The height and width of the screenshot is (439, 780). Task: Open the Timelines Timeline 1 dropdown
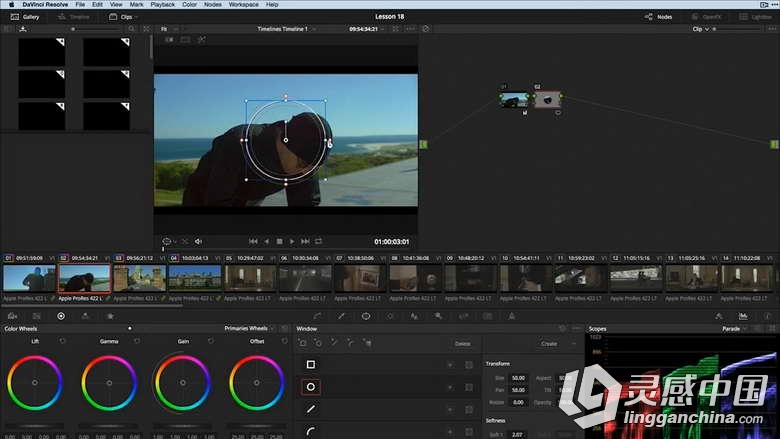[x=286, y=29]
